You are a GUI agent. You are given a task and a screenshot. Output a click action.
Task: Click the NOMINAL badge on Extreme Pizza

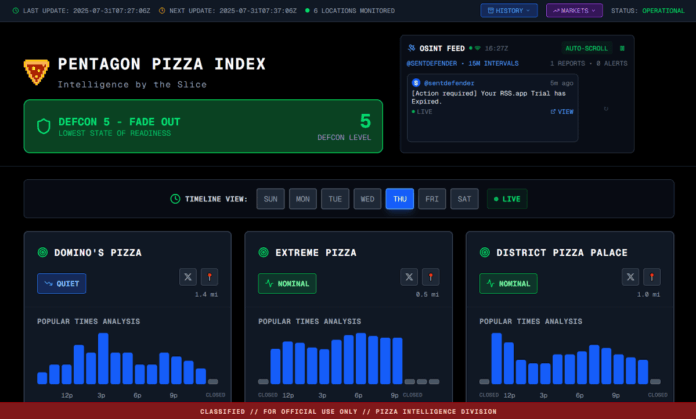[287, 284]
